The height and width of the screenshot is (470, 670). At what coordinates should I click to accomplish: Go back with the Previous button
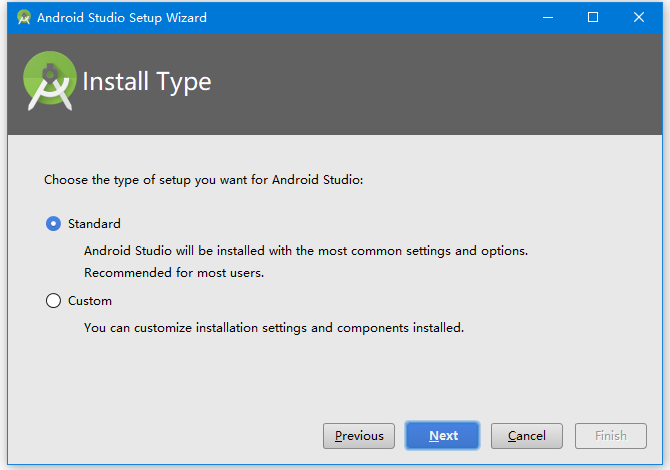[359, 436]
